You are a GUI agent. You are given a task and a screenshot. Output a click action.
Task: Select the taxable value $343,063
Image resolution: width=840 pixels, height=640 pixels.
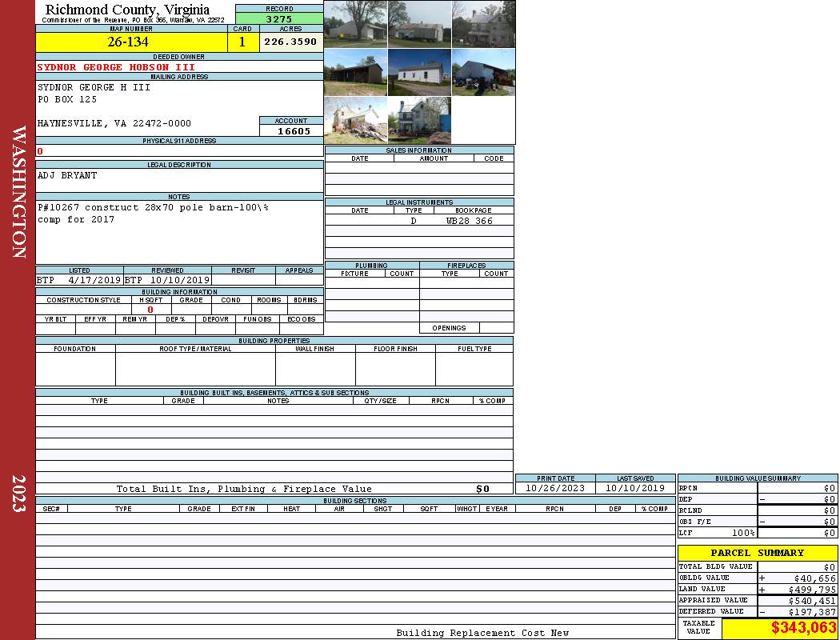tap(803, 628)
